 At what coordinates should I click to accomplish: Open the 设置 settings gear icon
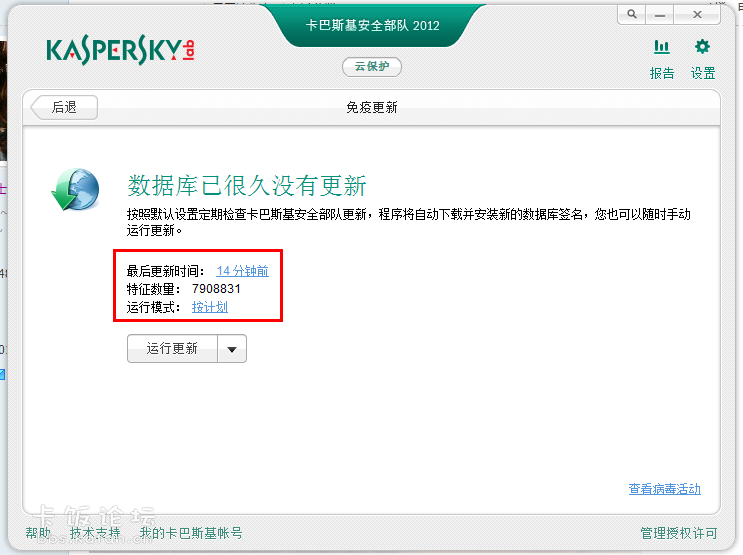[x=702, y=47]
